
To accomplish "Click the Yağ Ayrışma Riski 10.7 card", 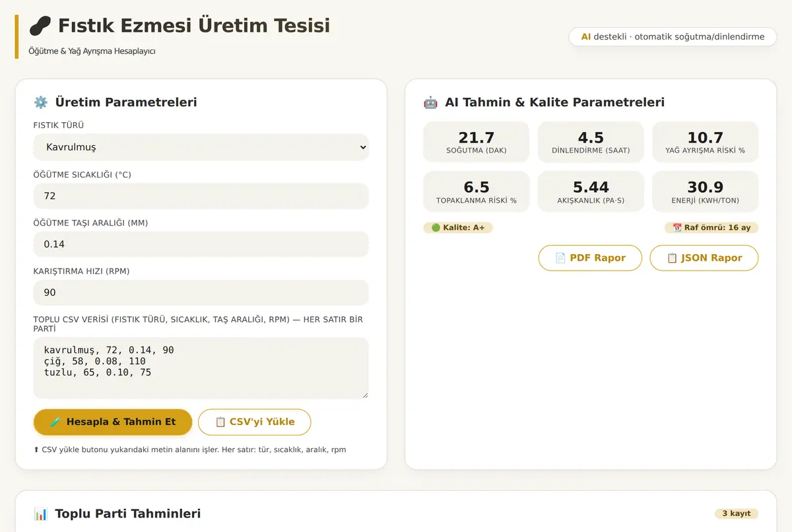I will click(705, 142).
